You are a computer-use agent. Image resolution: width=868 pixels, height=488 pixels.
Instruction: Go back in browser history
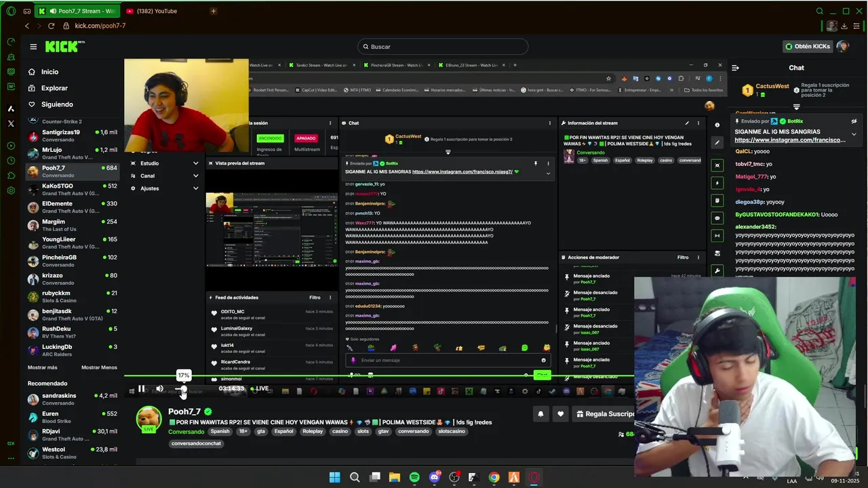coord(27,26)
